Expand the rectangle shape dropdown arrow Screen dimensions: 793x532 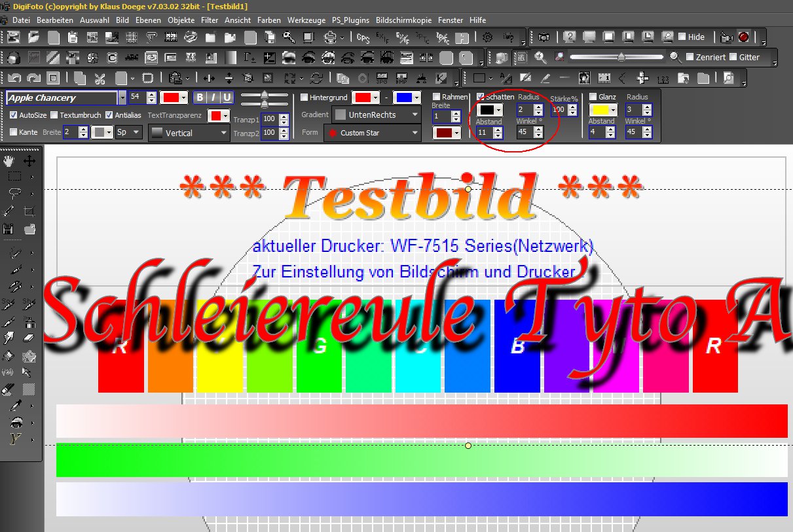[x=490, y=78]
